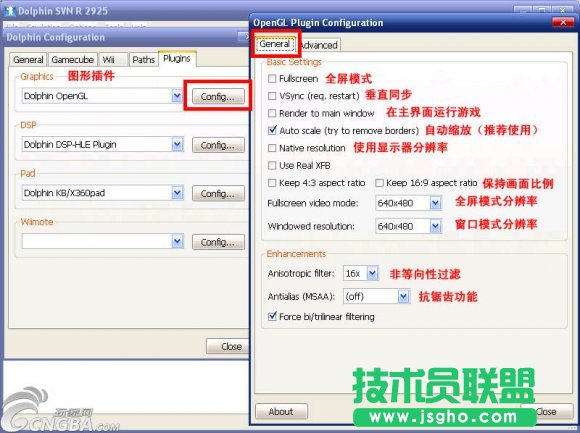Screen dimensions: 580x433
Task: Click Config button for DSP plugin
Action: click(218, 145)
